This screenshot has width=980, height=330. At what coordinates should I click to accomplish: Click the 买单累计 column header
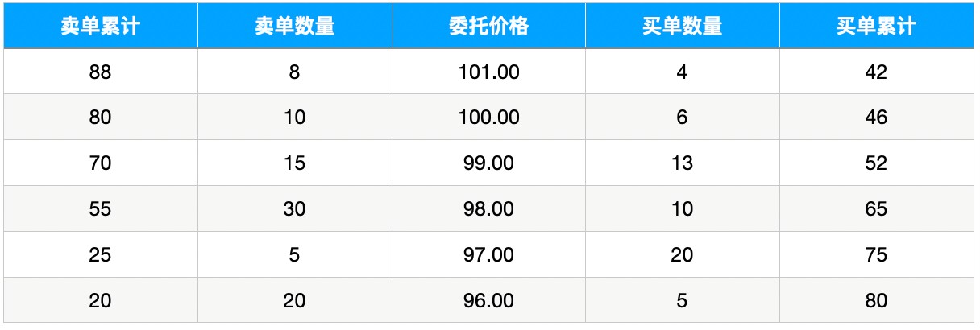coord(876,26)
